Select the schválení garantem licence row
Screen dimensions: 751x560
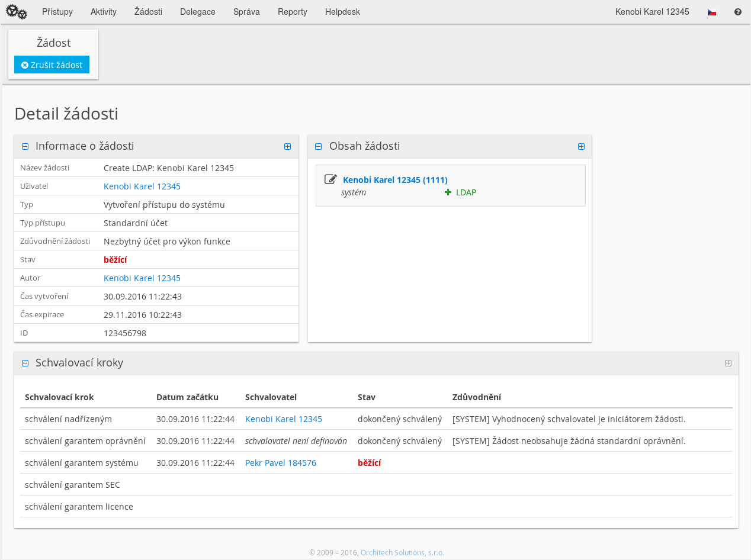click(x=376, y=507)
